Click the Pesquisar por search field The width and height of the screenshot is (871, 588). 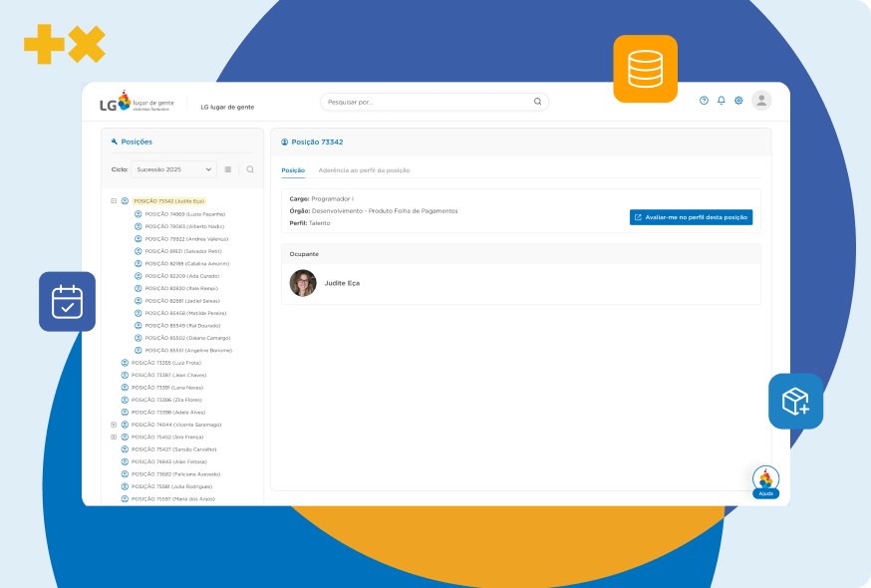click(x=427, y=102)
